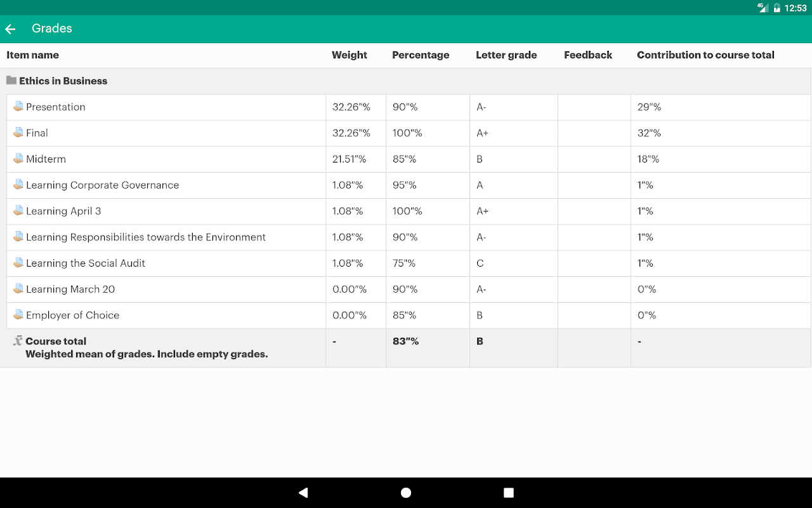Viewport: 812px width, 508px height.
Task: Click Contribution to course total header
Action: [x=705, y=55]
